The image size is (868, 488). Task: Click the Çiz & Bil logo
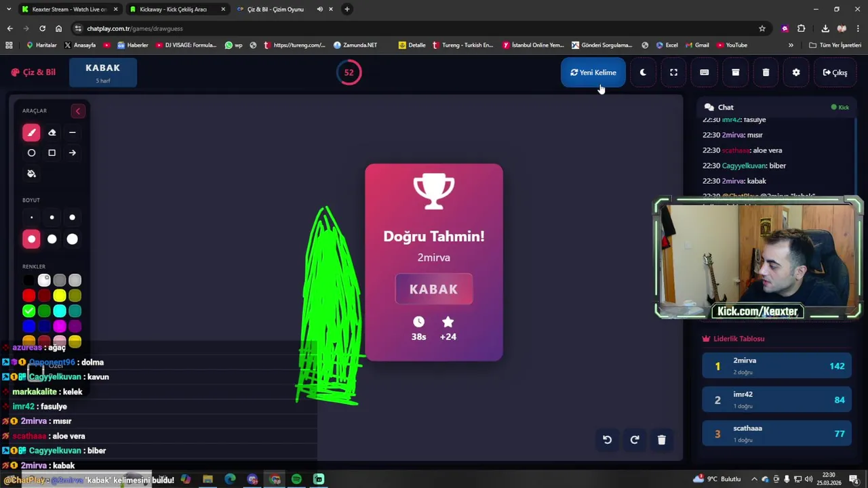point(33,73)
